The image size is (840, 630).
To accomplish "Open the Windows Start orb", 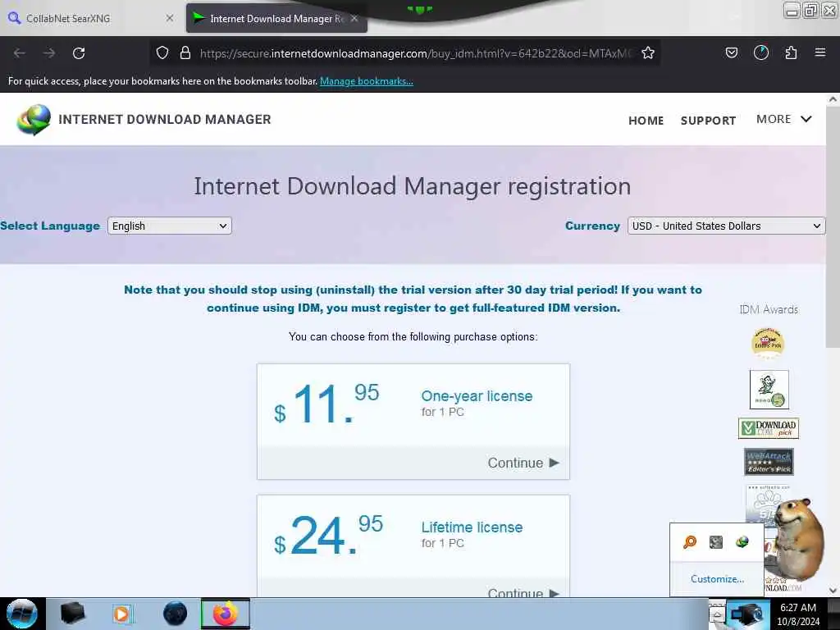I will (22, 614).
